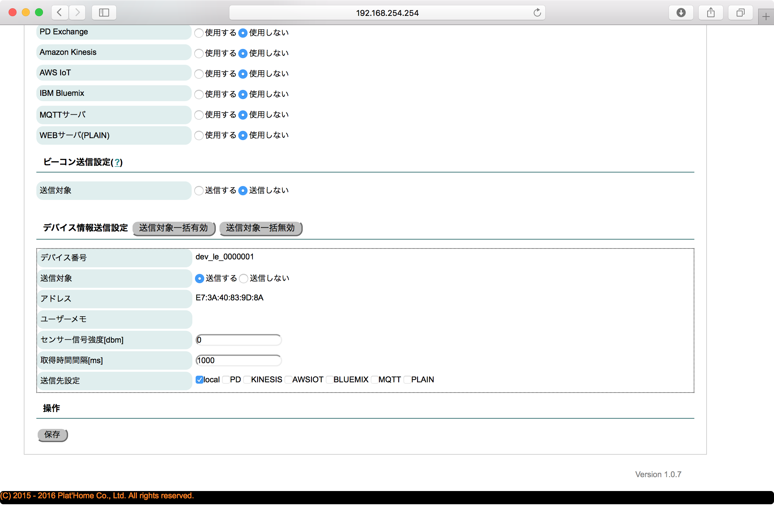
Task: Open a new tab with plus icon
Action: [766, 17]
